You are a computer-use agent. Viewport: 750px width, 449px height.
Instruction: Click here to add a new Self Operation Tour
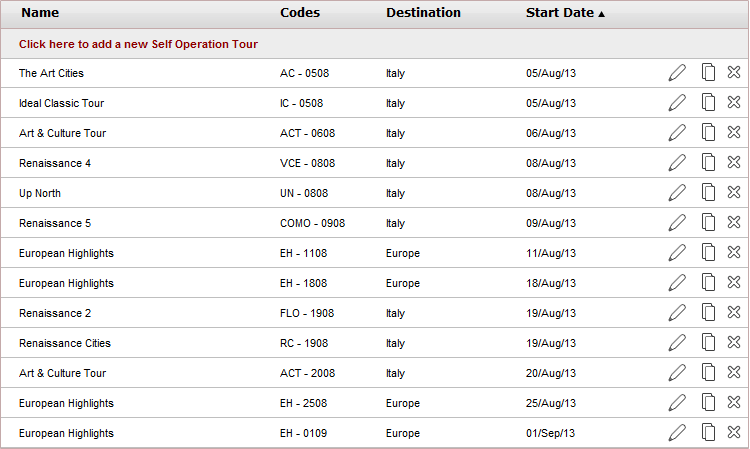pos(138,44)
